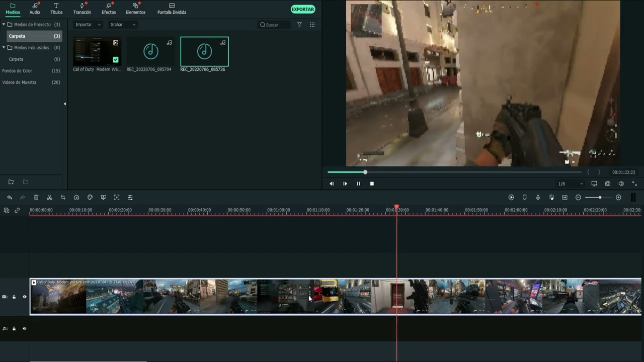The image size is (644, 362).
Task: Click the add track manager icon
Action: tap(7, 211)
